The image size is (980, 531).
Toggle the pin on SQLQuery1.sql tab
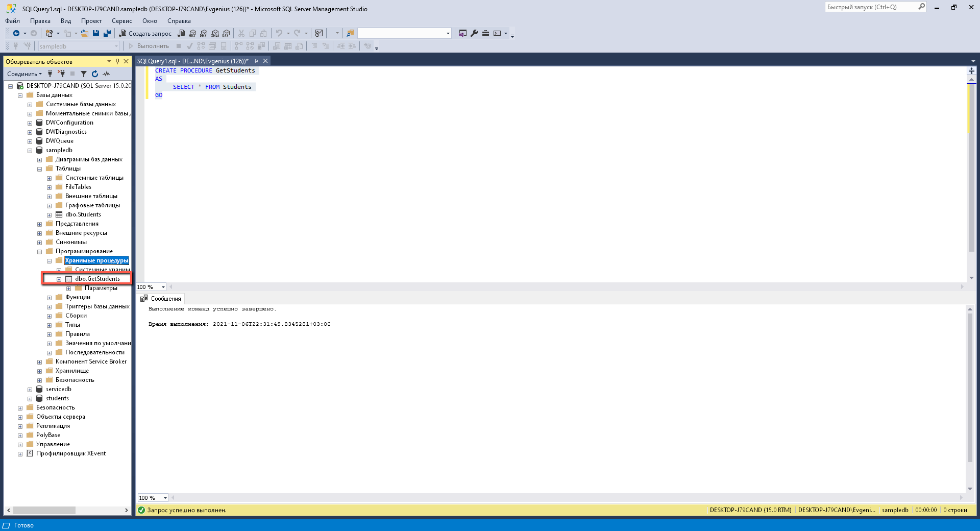pos(256,61)
